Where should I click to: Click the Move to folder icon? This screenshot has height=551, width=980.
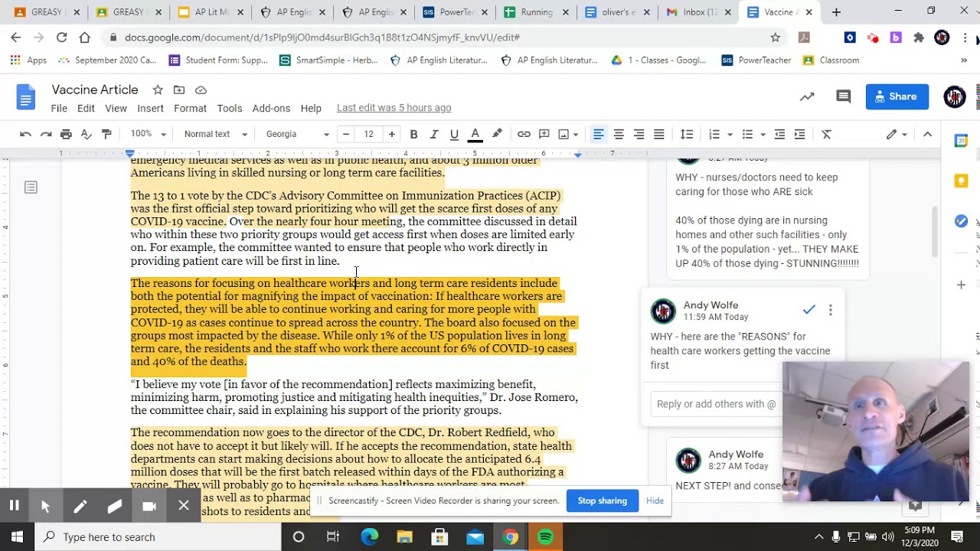(x=179, y=90)
